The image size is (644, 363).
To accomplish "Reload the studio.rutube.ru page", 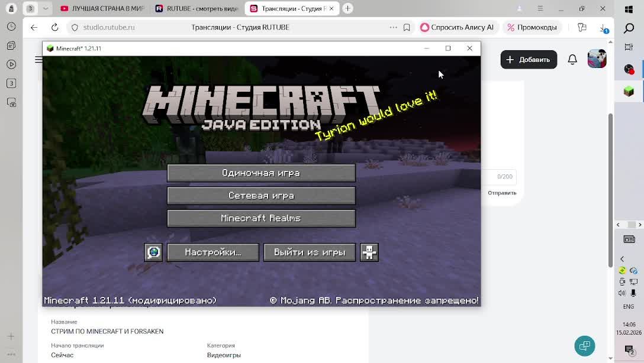I will tap(54, 27).
